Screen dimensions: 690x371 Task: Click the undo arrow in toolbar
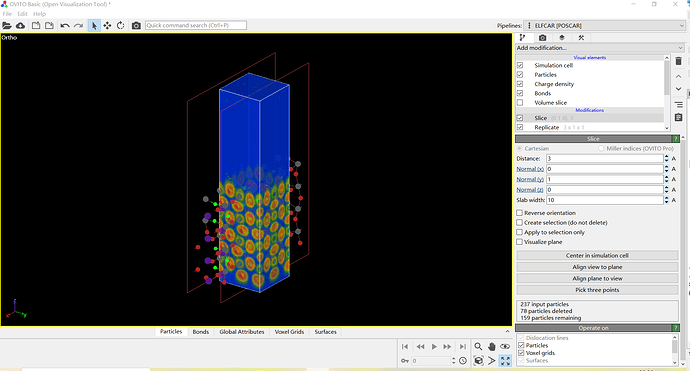pos(65,26)
